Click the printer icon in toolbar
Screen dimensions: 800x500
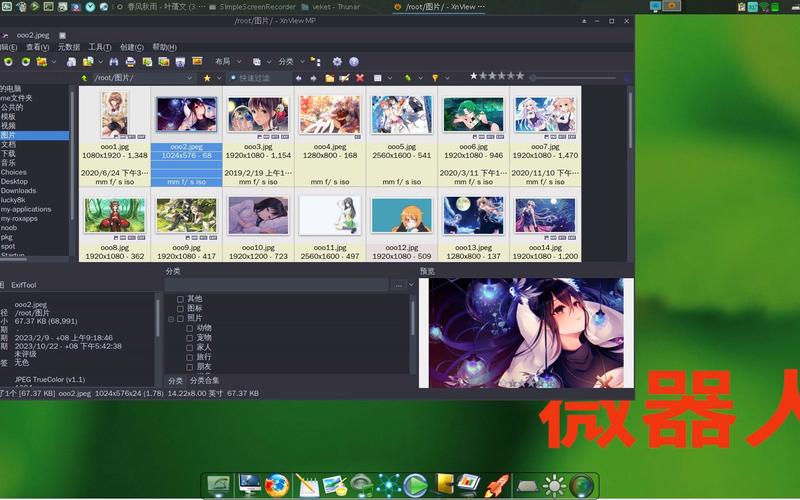point(131,62)
